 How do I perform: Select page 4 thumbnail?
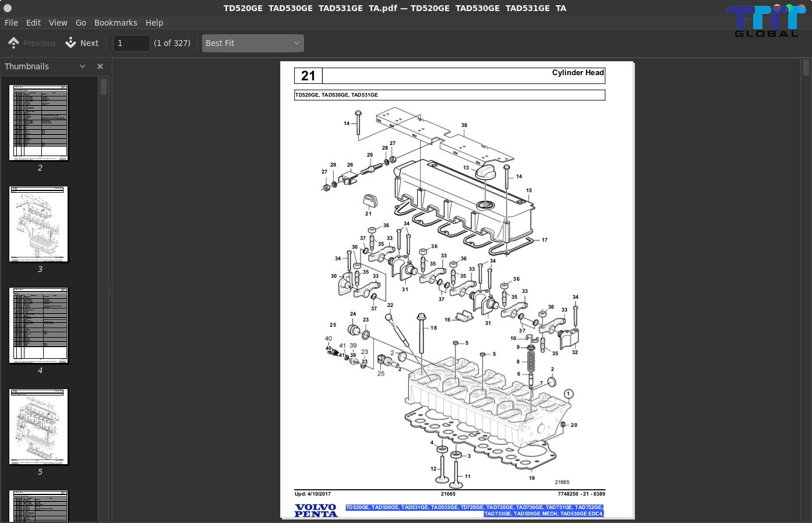(39, 326)
